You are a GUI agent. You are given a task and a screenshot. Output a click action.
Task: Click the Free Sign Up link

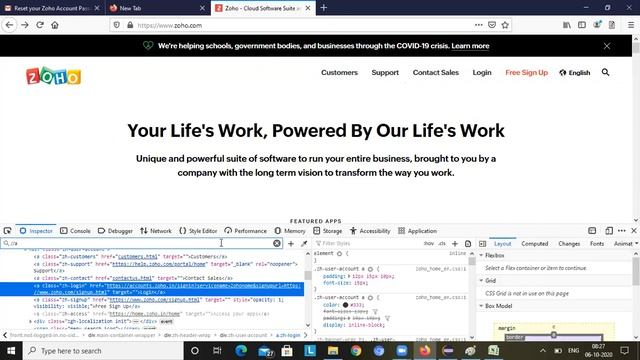[x=526, y=73]
